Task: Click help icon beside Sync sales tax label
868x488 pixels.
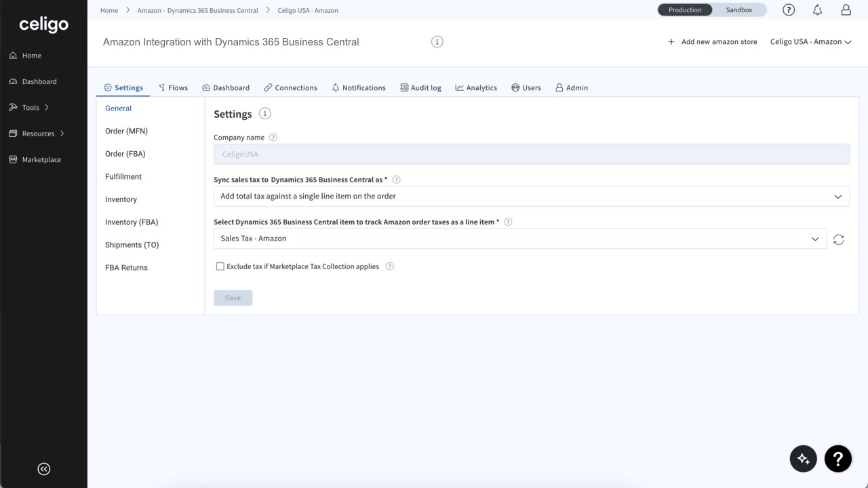Action: tap(397, 180)
